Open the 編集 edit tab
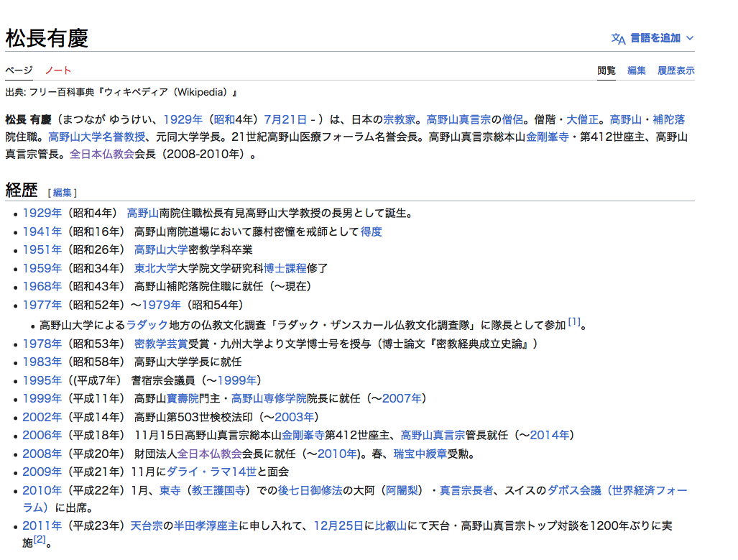Screen dimensions: 738x560 tap(637, 70)
